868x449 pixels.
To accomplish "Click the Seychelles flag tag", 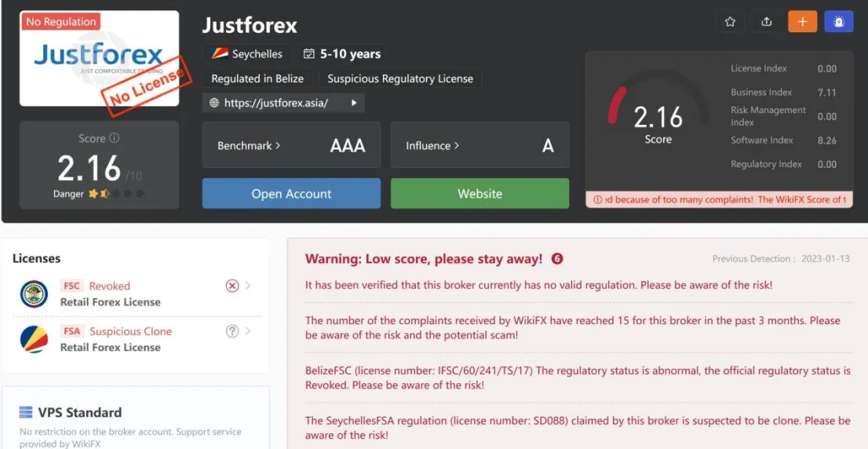I will pos(246,53).
